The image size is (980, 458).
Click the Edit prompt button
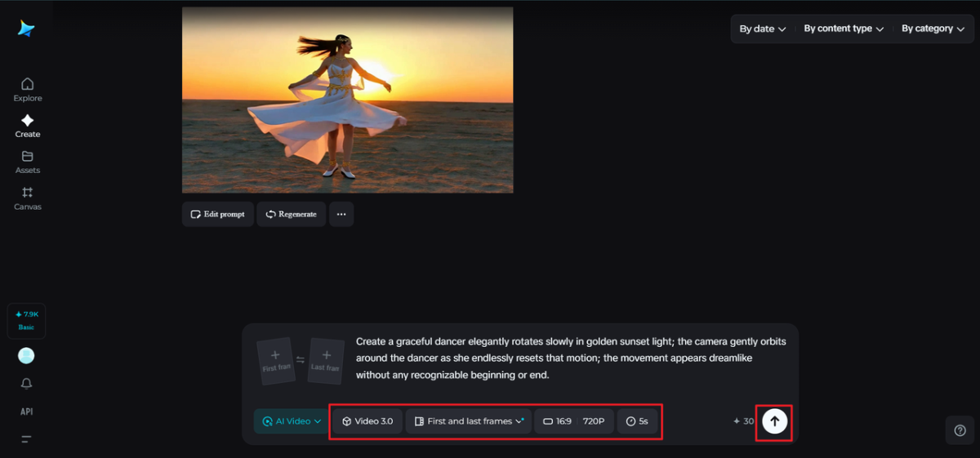[x=218, y=214]
